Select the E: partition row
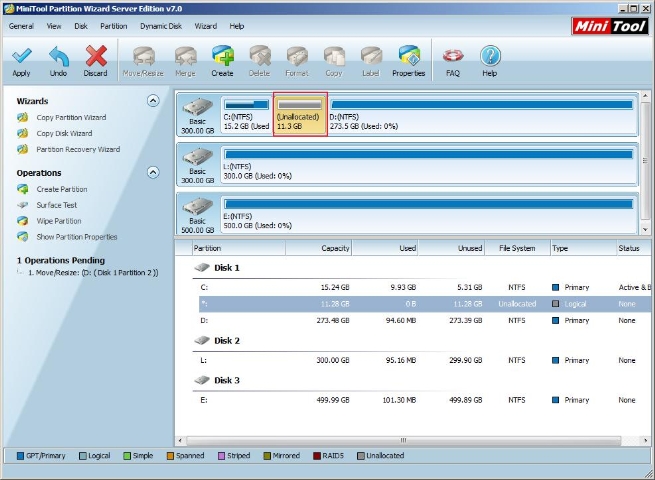 425,400
